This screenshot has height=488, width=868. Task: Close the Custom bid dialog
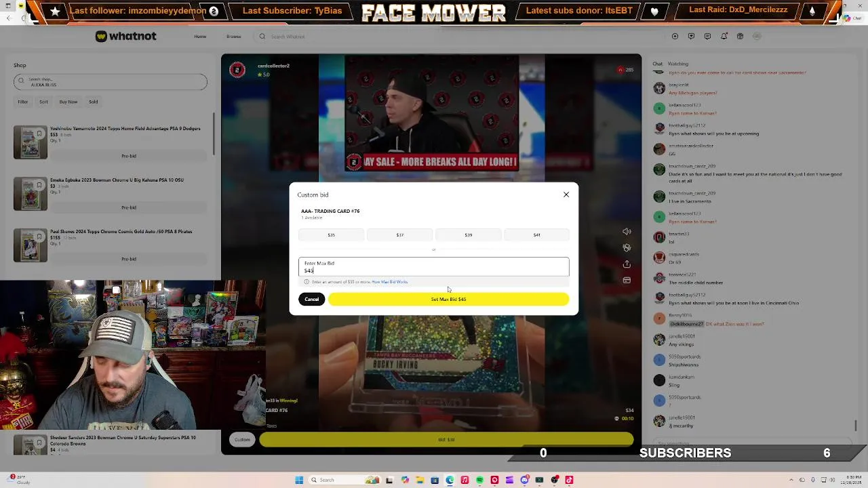click(566, 195)
